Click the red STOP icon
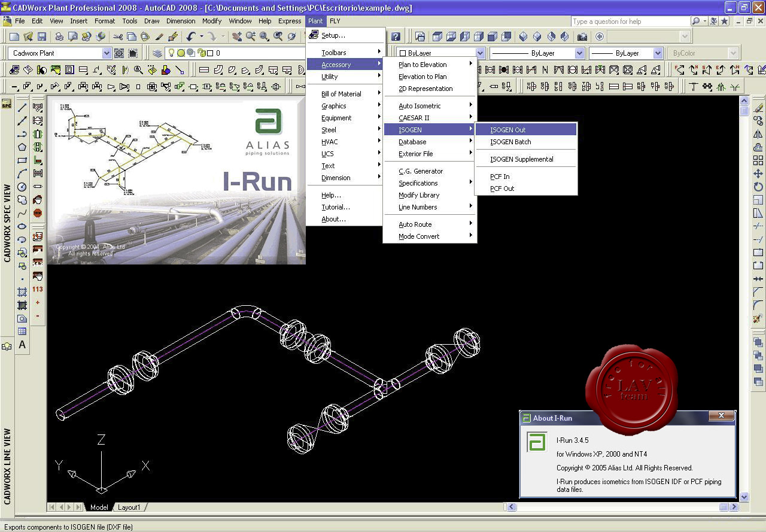Image resolution: width=766 pixels, height=532 pixels. pos(38,213)
